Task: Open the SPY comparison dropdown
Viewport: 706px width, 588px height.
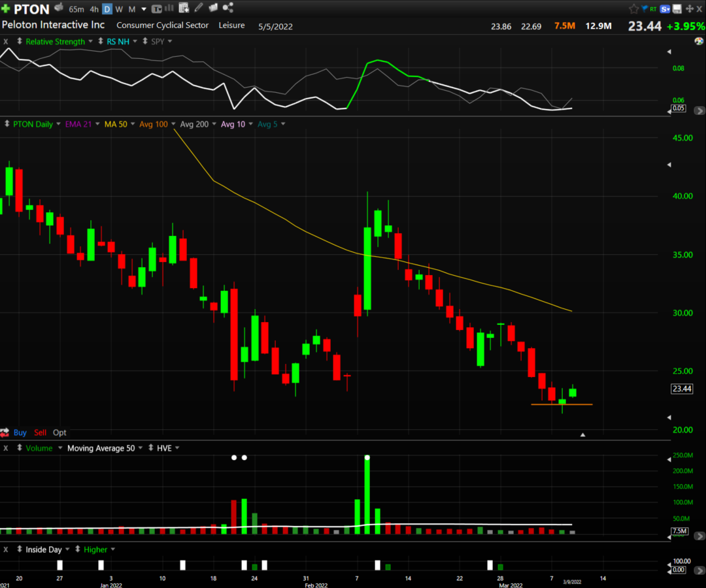Action: tap(170, 41)
